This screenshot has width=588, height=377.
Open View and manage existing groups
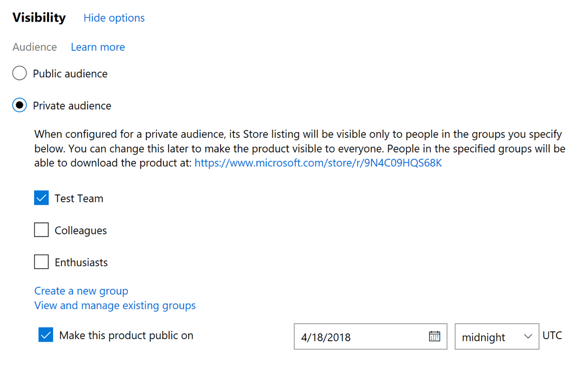click(x=115, y=305)
